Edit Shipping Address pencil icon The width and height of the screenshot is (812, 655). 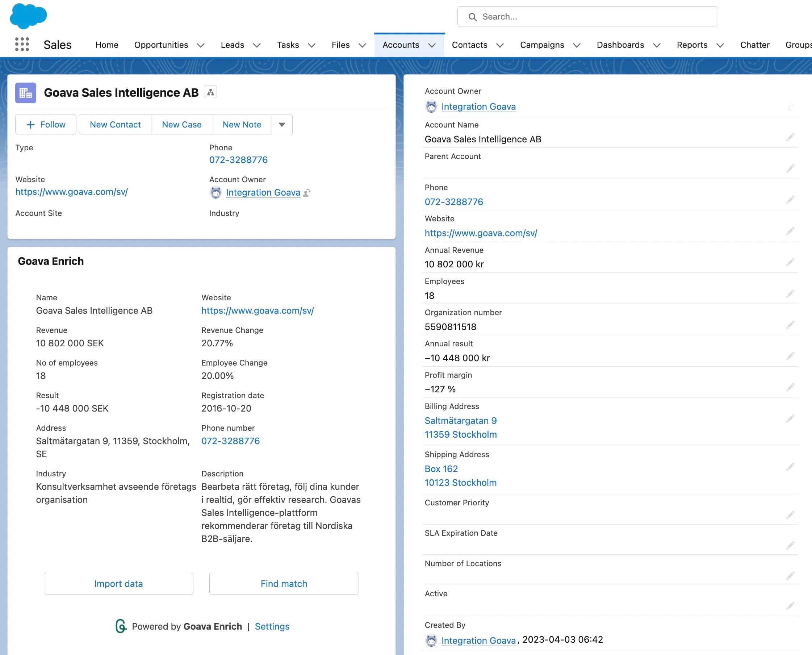(790, 467)
